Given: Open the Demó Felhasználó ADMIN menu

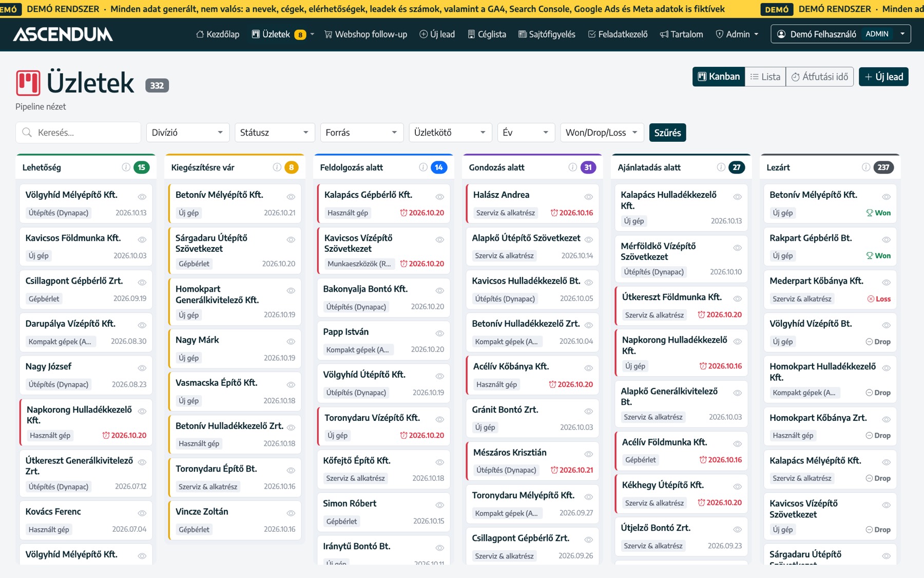Looking at the screenshot, I should coord(840,34).
